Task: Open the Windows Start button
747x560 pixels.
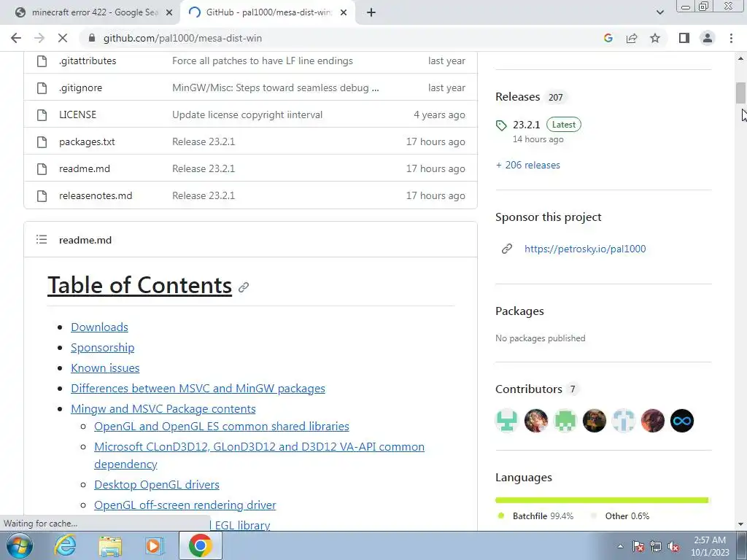Action: coord(20,545)
